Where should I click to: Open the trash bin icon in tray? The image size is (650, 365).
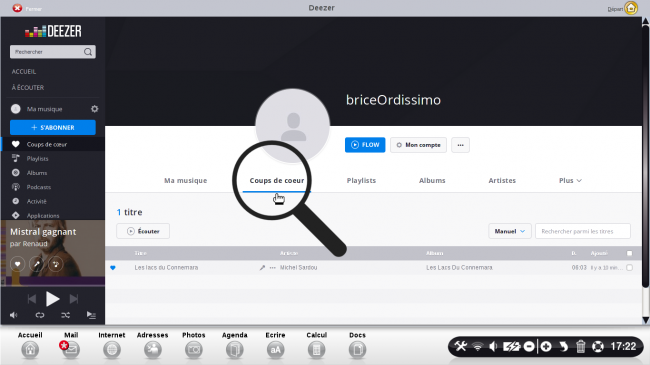tap(581, 346)
